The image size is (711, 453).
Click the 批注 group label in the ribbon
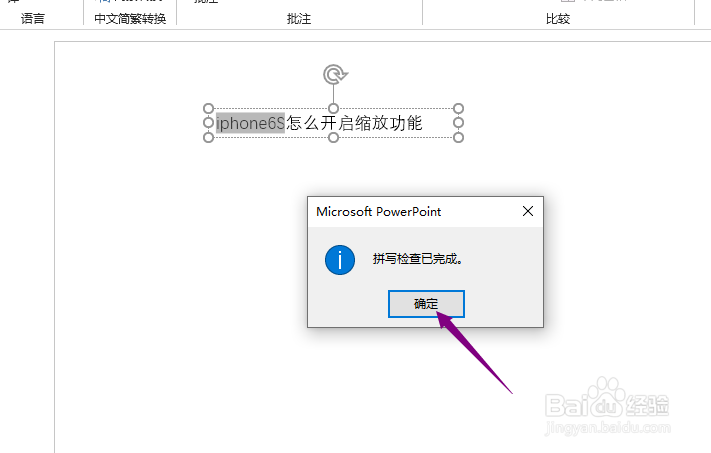tap(299, 19)
